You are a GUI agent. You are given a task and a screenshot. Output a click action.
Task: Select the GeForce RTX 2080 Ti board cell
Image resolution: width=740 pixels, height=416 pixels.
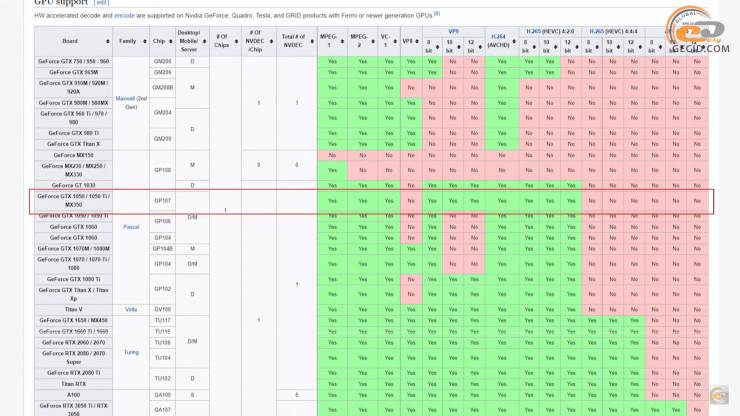point(73,373)
